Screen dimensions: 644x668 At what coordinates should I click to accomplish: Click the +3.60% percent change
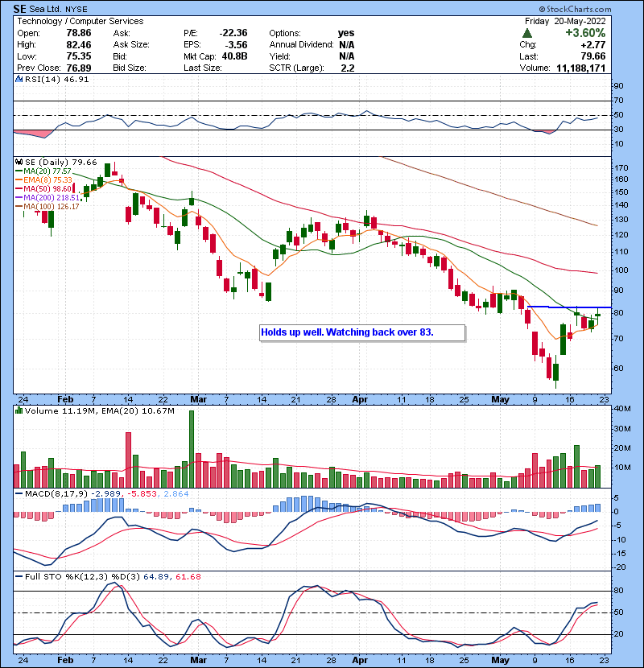(585, 33)
